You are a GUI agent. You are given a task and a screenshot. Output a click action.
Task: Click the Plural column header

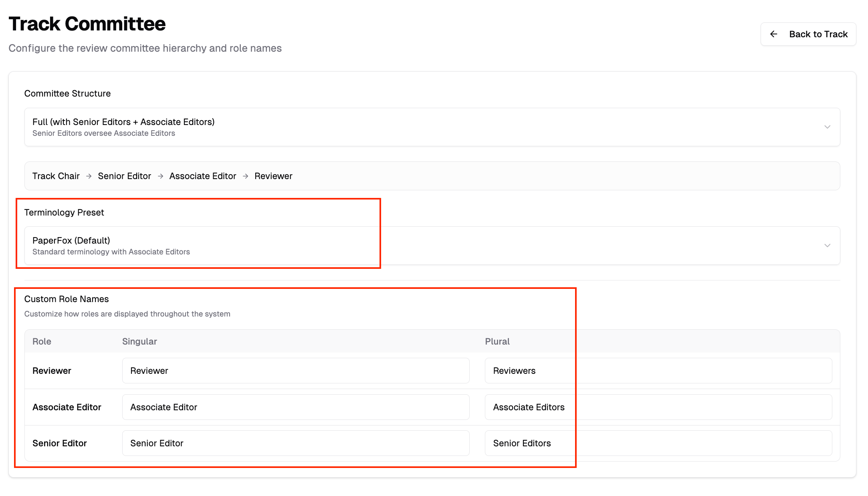pyautogui.click(x=497, y=341)
